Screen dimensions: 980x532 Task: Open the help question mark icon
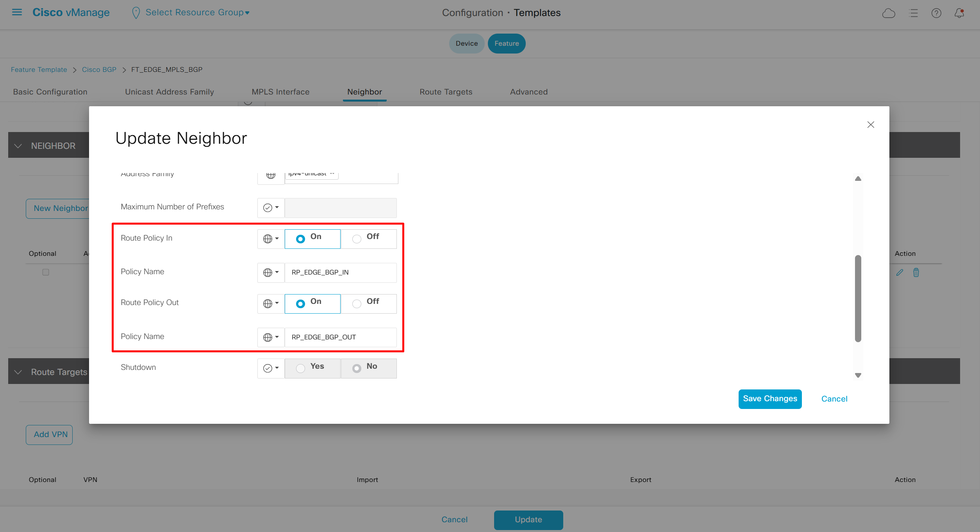coord(936,13)
